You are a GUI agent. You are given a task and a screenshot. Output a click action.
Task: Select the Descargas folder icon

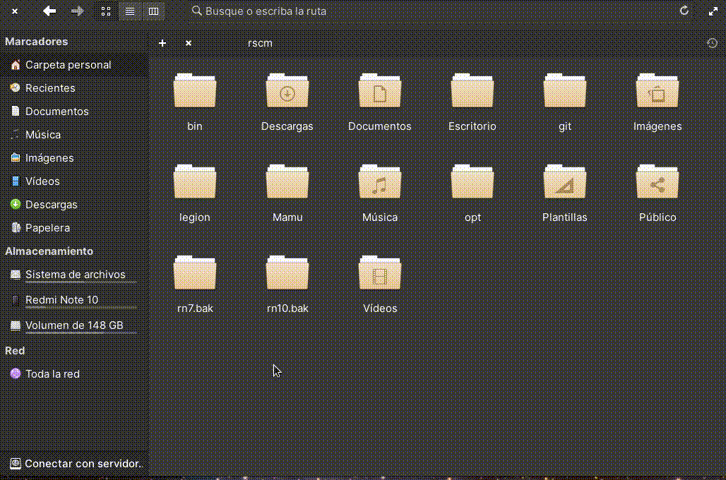pos(287,91)
